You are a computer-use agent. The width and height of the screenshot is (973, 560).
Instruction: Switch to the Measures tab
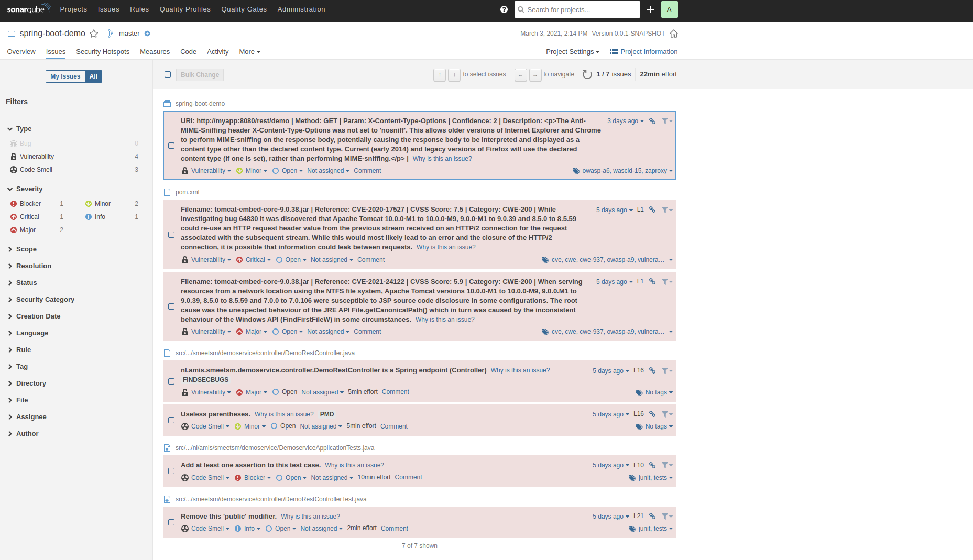pyautogui.click(x=155, y=51)
